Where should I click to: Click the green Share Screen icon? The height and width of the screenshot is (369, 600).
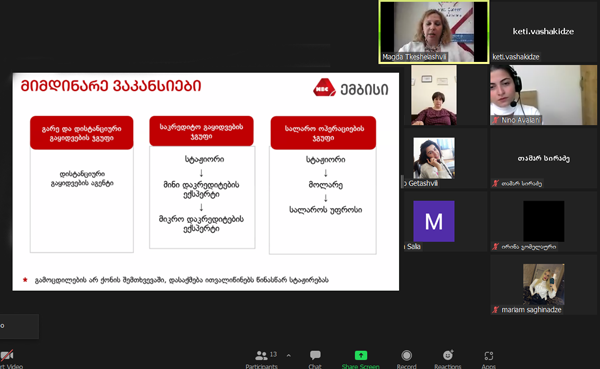click(360, 356)
